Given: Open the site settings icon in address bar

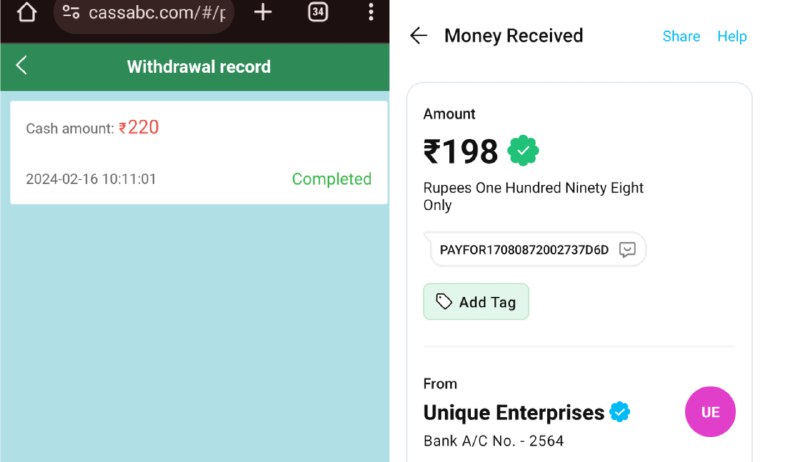Looking at the screenshot, I should click(x=71, y=12).
